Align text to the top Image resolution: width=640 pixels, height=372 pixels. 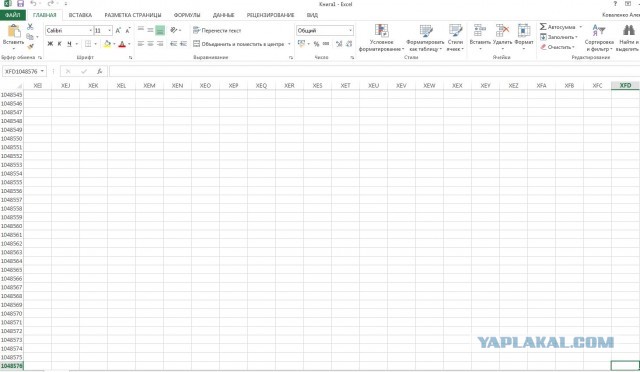141,30
